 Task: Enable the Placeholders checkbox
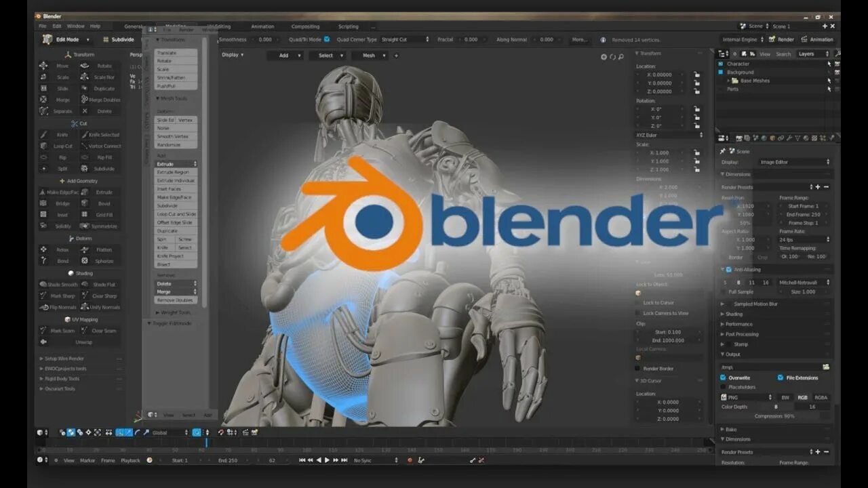pos(723,387)
